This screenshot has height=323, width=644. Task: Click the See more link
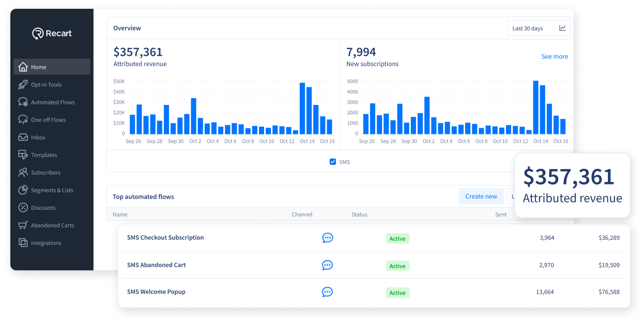pyautogui.click(x=555, y=56)
